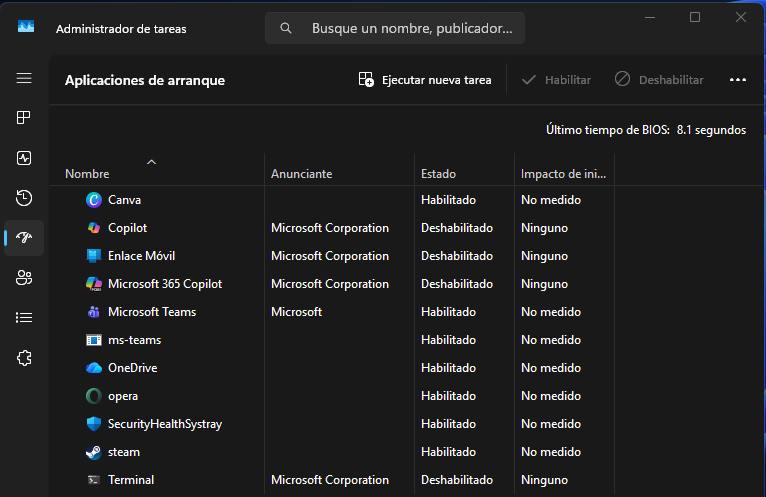Select the OneDrive row name
The height and width of the screenshot is (497, 766).
(x=132, y=368)
